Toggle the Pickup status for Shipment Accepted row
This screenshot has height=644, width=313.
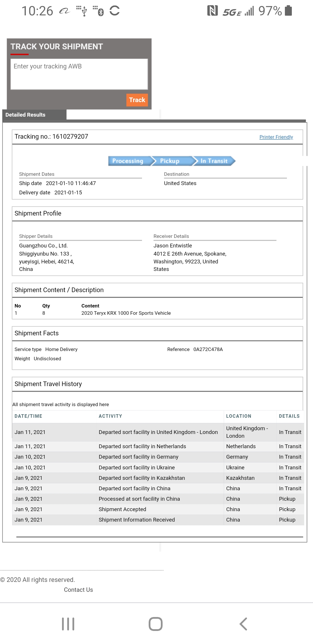coord(287,509)
